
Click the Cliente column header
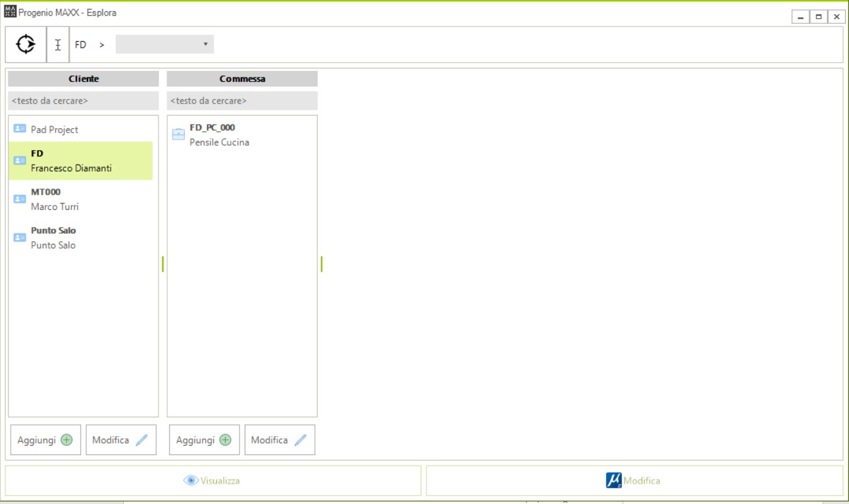click(x=84, y=79)
